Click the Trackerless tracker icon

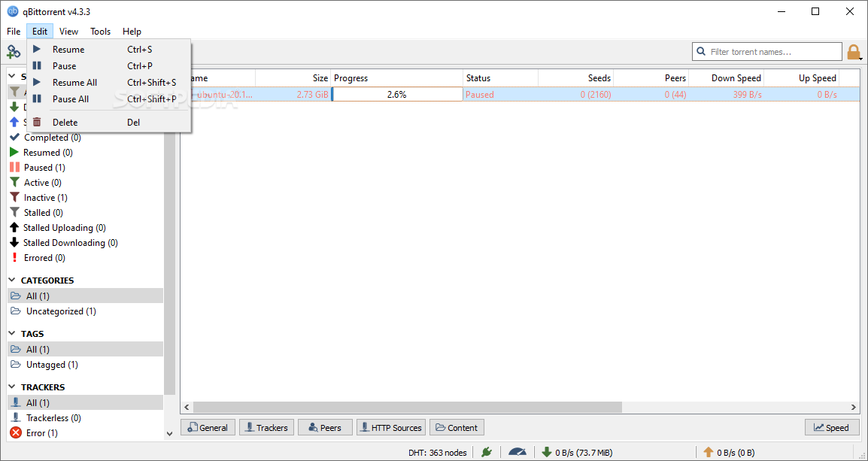[16, 418]
